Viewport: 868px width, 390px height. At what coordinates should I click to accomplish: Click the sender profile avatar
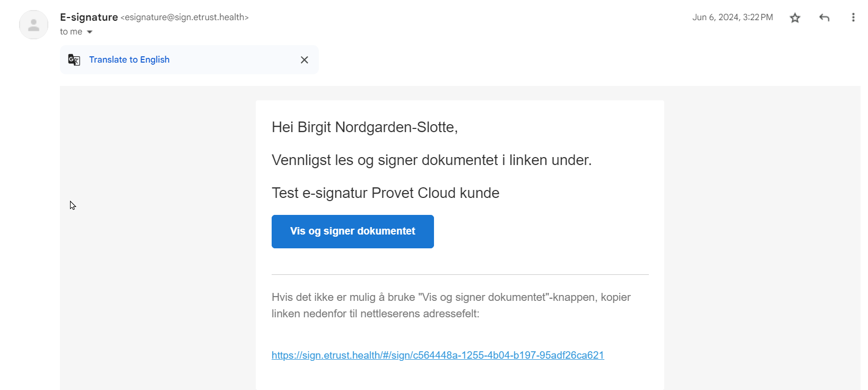coord(33,24)
